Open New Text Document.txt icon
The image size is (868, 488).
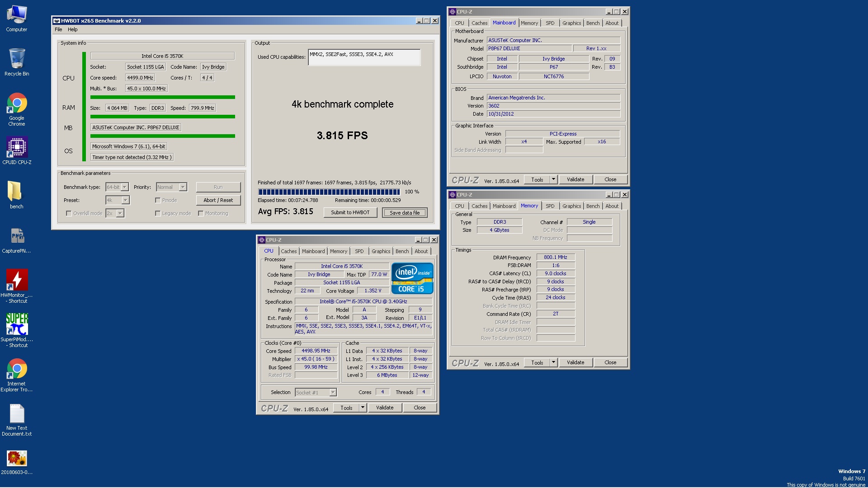click(17, 419)
